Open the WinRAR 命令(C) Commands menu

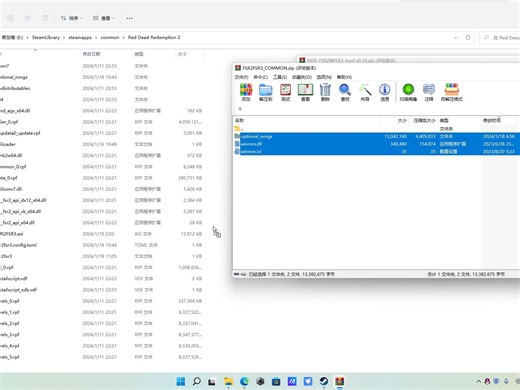click(261, 77)
